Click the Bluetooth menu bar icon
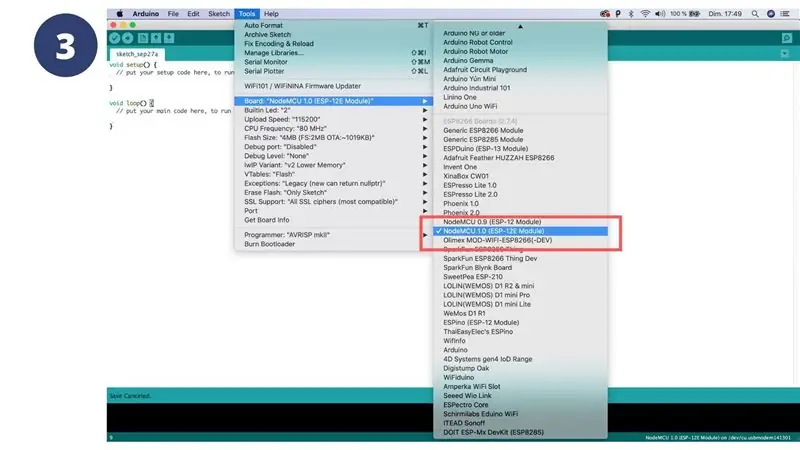This screenshot has width=800, height=450. point(631,14)
